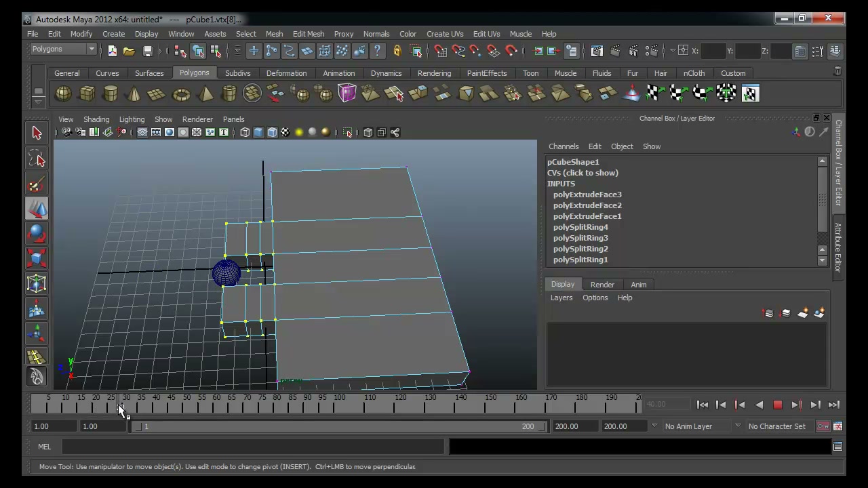Open the viewport Shading menu
The height and width of the screenshot is (488, 868).
(96, 119)
